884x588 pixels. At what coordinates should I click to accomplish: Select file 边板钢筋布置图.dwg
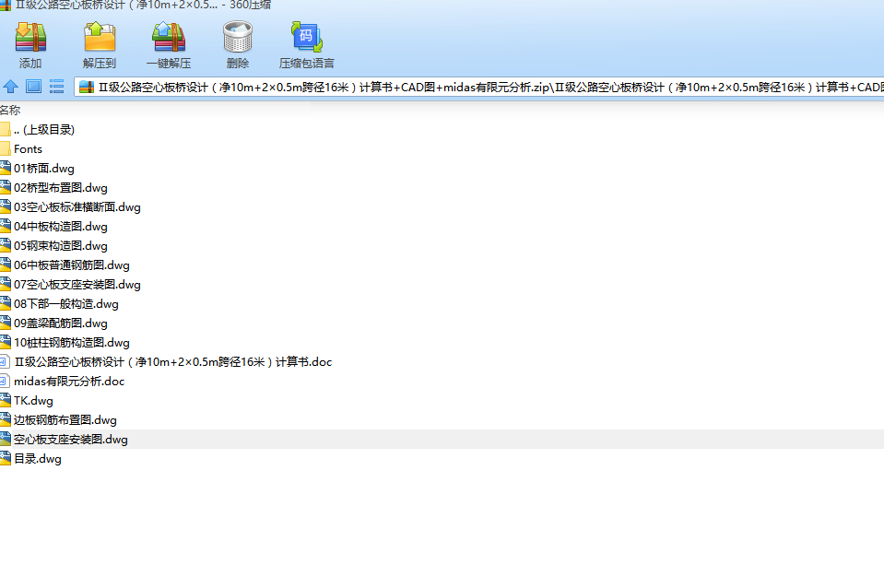[x=65, y=420]
